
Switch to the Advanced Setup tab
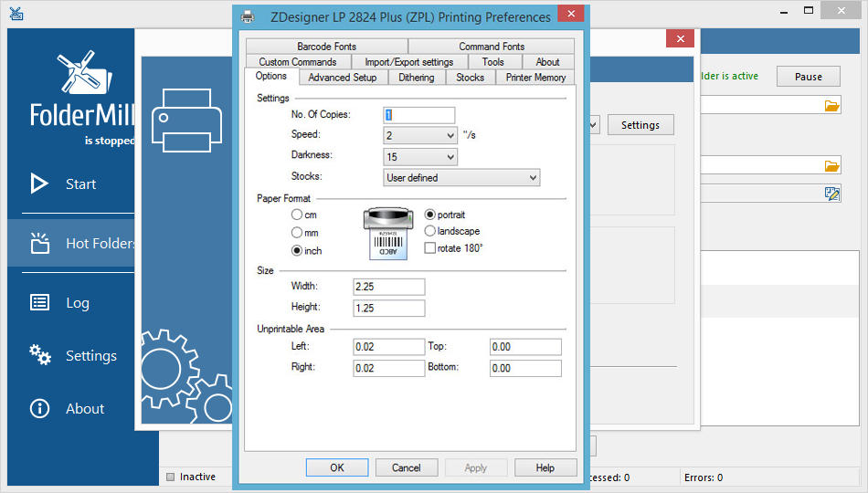click(343, 78)
